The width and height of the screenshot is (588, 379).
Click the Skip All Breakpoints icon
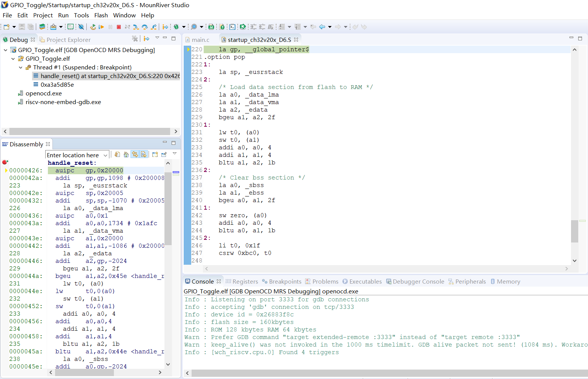pos(81,27)
